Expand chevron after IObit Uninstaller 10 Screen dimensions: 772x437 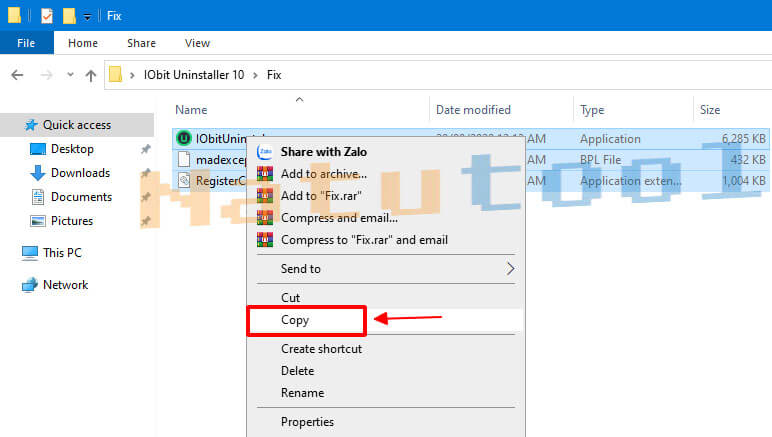pyautogui.click(x=255, y=75)
